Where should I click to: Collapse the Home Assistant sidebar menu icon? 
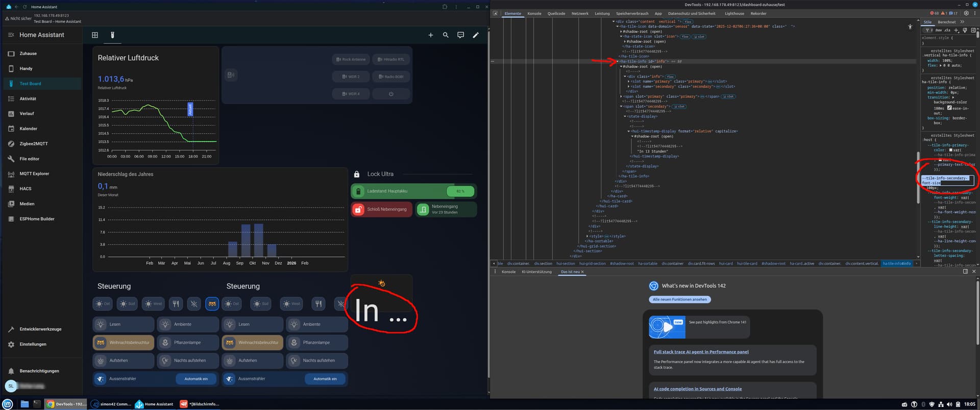click(11, 35)
